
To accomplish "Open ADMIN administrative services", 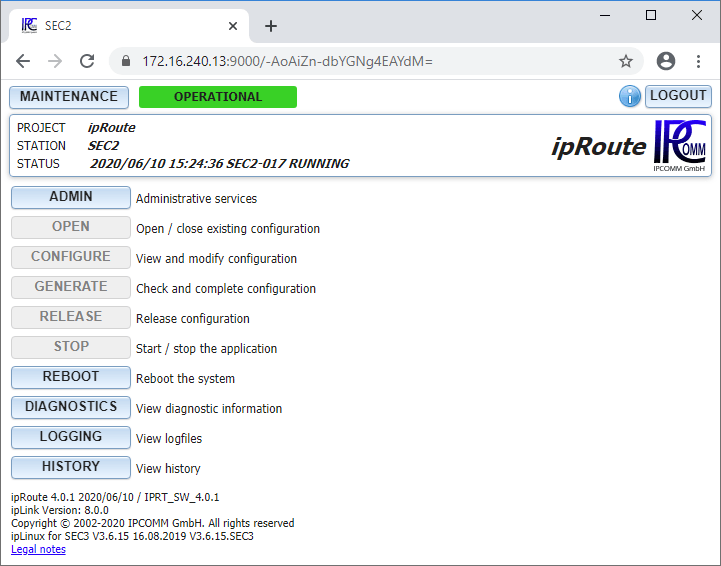I will pyautogui.click(x=71, y=197).
